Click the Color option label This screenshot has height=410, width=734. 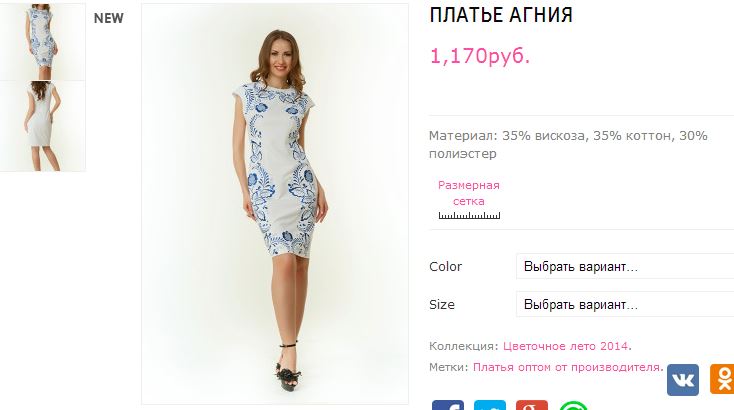445,266
